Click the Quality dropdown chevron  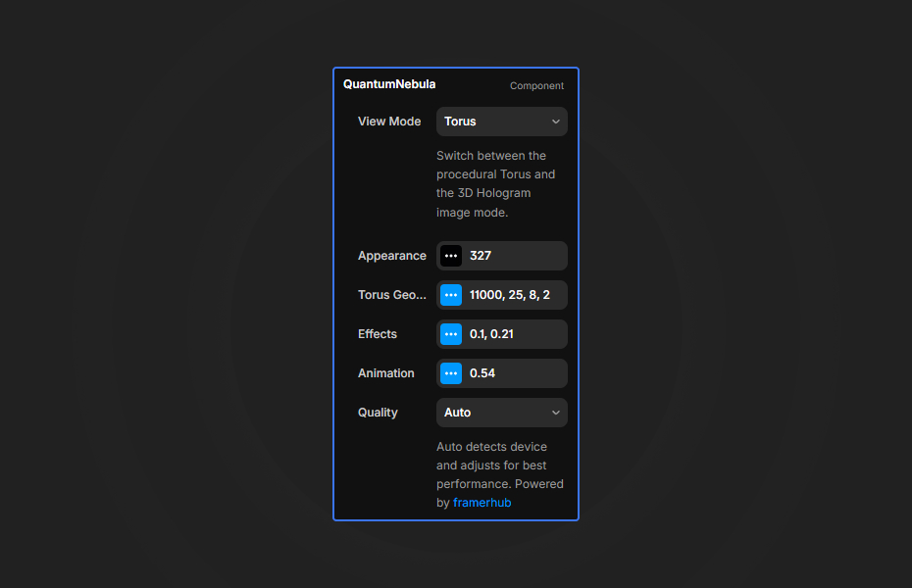tap(556, 413)
